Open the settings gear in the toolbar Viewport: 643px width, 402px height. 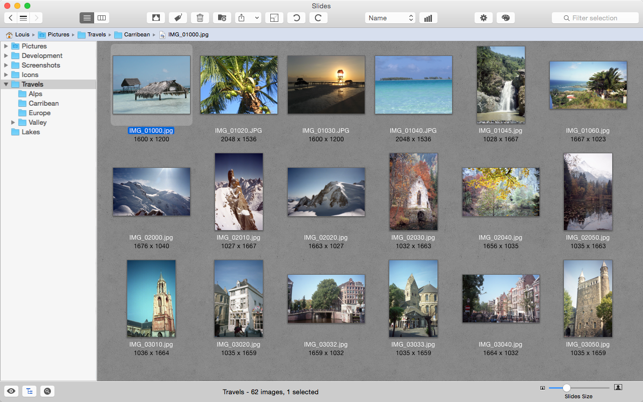pos(483,18)
